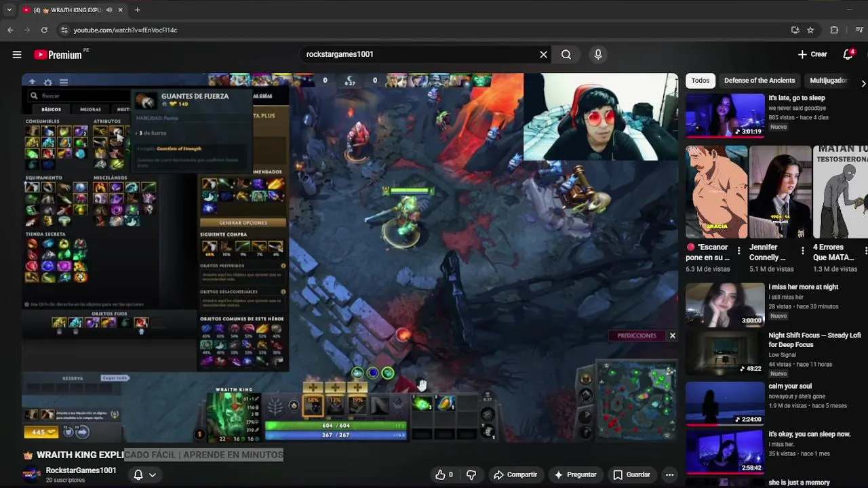
Task: Open 'i miss her more at night' thumbnail
Action: click(725, 304)
